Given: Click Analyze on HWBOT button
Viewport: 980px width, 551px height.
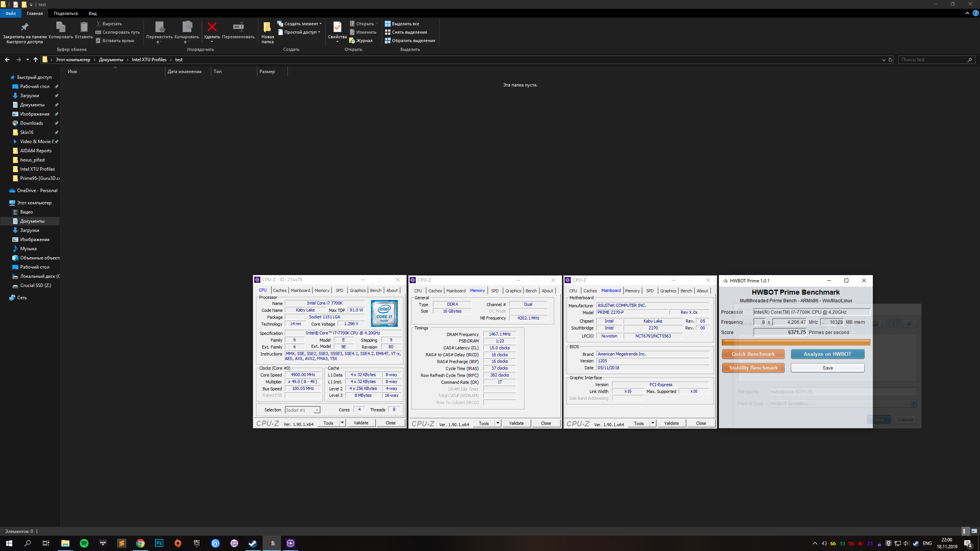Looking at the screenshot, I should [x=827, y=354].
